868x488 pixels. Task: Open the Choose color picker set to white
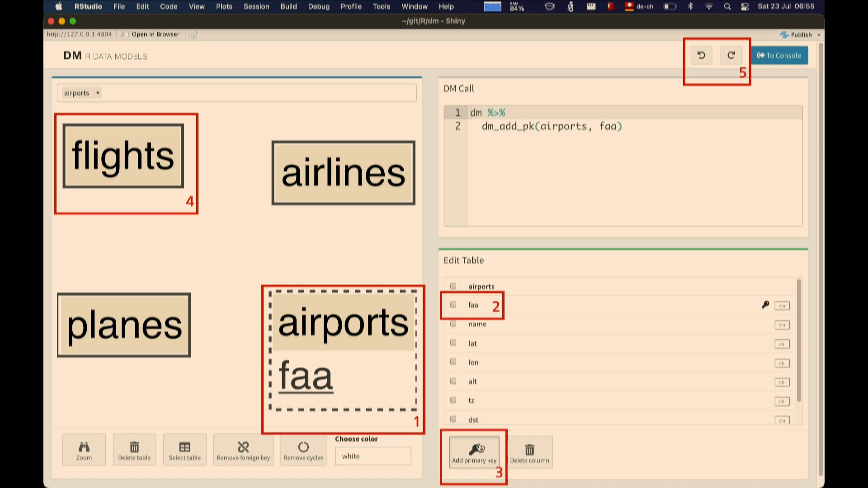coord(373,456)
